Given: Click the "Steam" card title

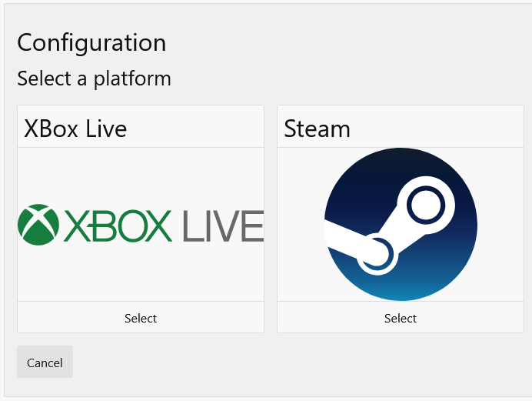Looking at the screenshot, I should point(317,129).
